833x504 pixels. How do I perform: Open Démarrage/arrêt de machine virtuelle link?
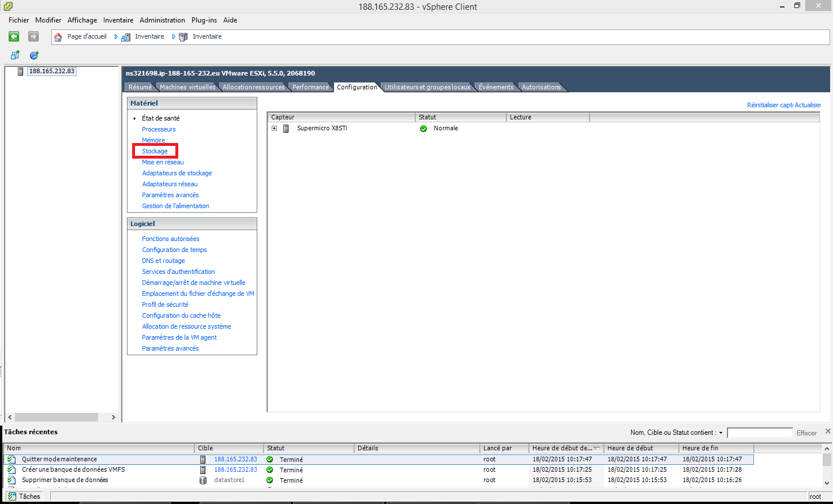(x=194, y=283)
